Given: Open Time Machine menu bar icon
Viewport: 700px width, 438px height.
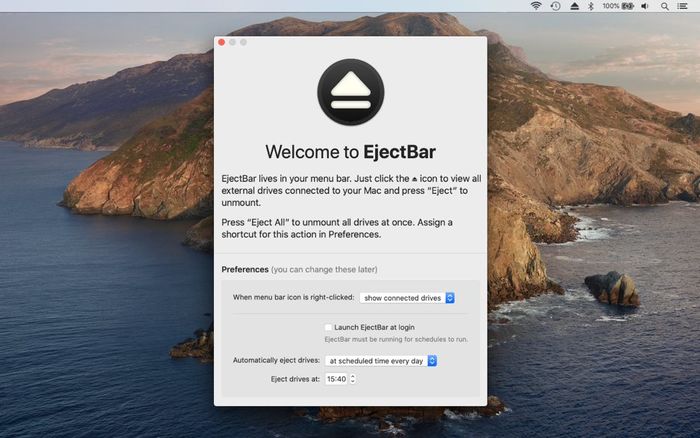Looking at the screenshot, I should coord(555,6).
